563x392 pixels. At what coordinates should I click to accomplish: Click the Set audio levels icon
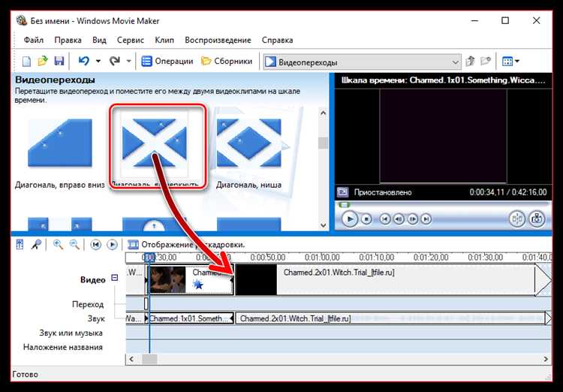(20, 244)
